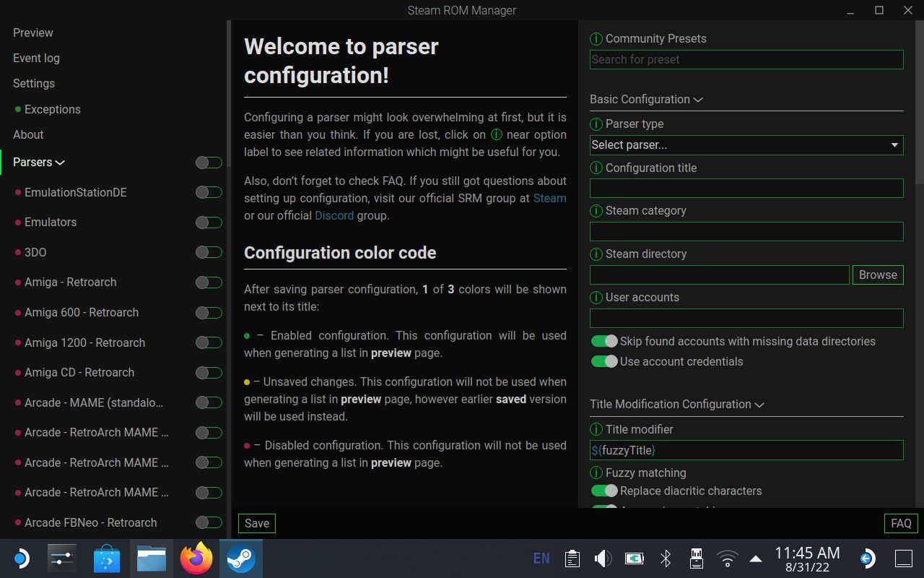Click the Save button

pos(256,522)
